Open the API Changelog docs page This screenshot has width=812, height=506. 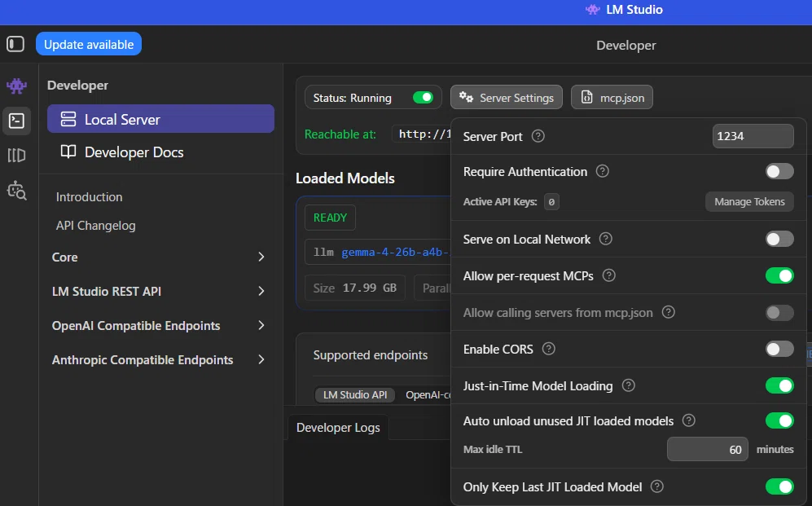(96, 225)
